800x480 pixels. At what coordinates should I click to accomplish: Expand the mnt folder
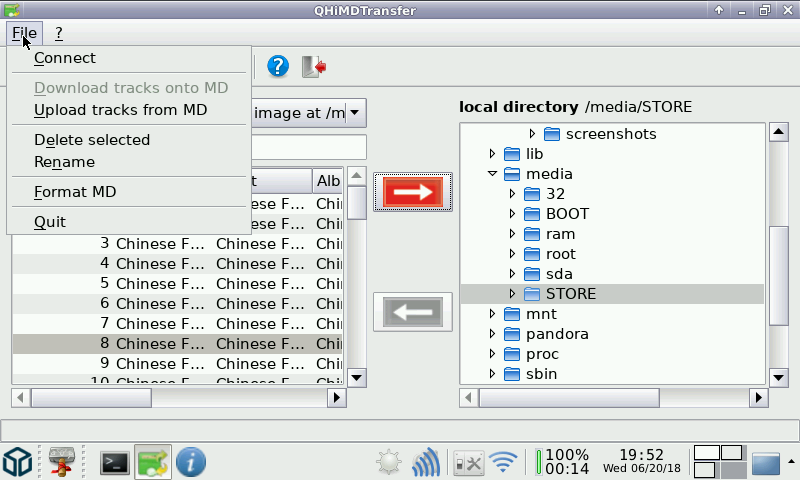click(492, 314)
